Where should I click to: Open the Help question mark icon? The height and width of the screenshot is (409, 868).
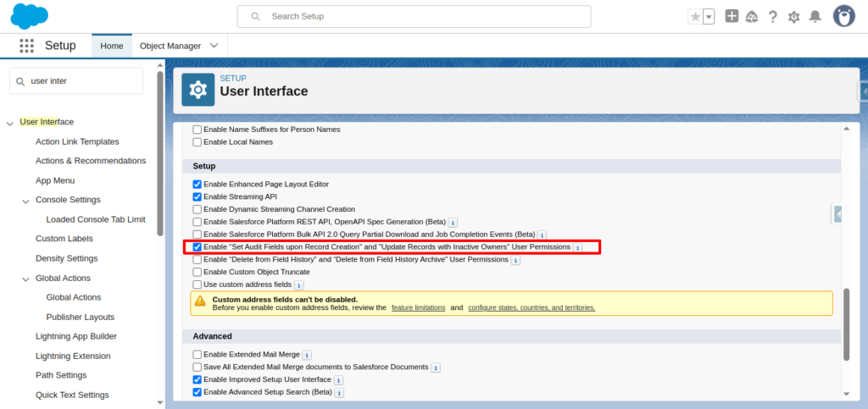(x=773, y=17)
